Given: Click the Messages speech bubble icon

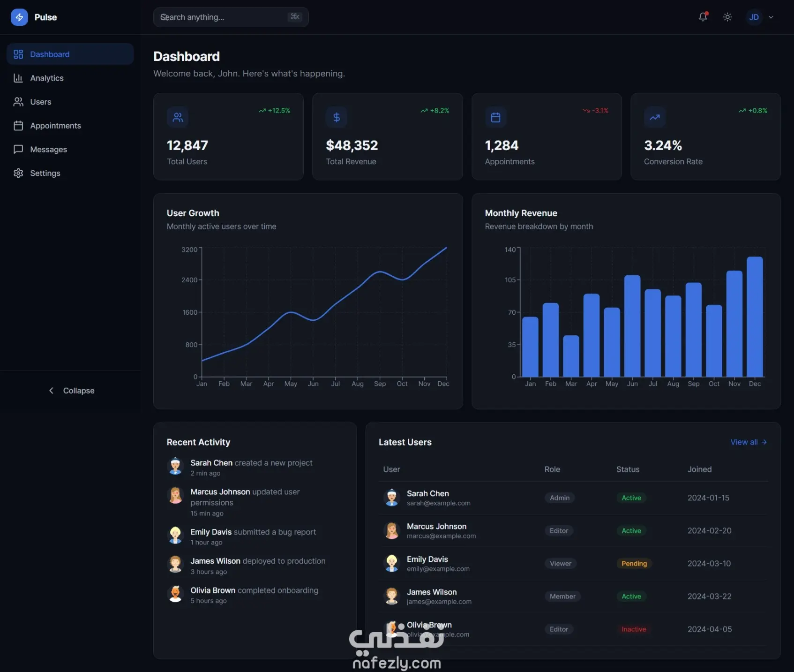Looking at the screenshot, I should 18,149.
